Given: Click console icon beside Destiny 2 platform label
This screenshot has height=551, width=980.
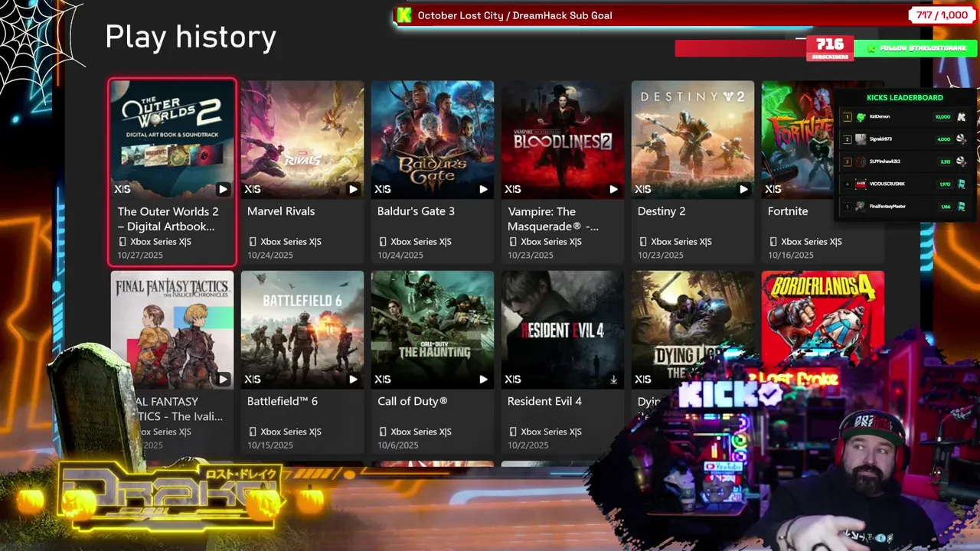Looking at the screenshot, I should pos(643,242).
